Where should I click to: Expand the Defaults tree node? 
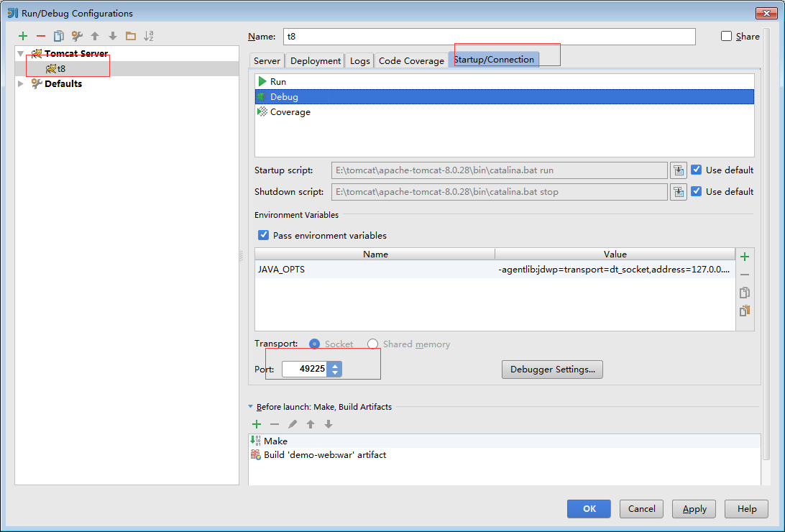point(21,83)
